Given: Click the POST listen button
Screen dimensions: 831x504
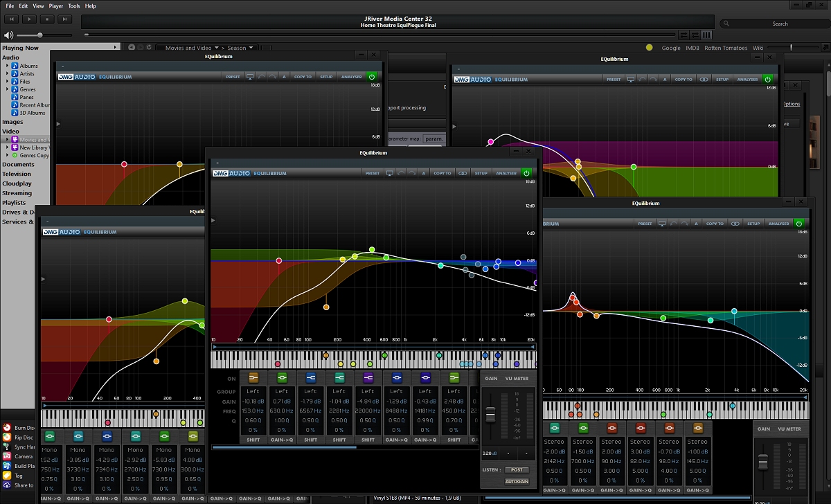Looking at the screenshot, I should (x=516, y=470).
